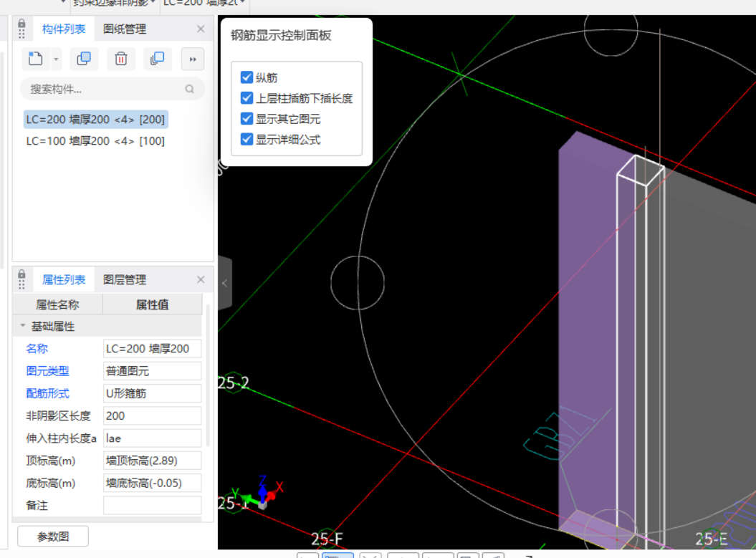Uncheck the 纵筋 checkbox

tap(247, 77)
